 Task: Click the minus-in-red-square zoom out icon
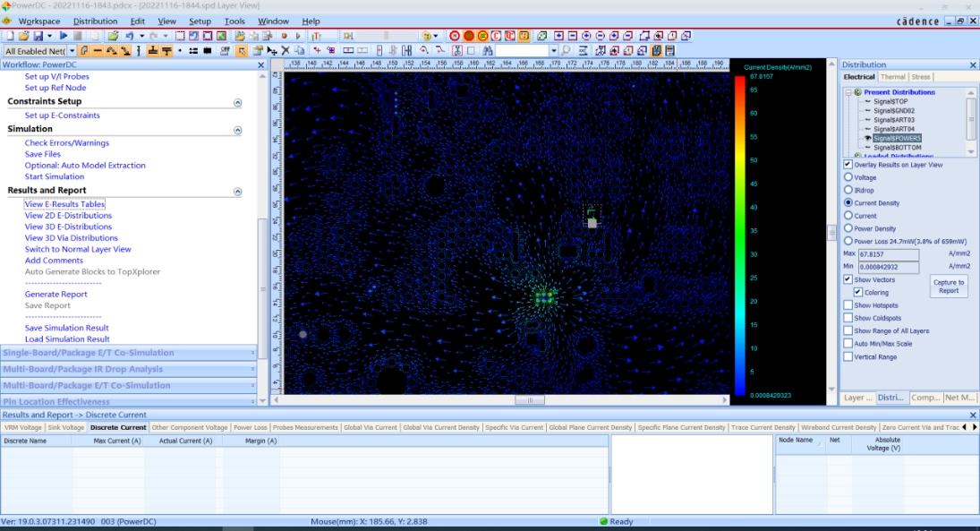point(573,36)
